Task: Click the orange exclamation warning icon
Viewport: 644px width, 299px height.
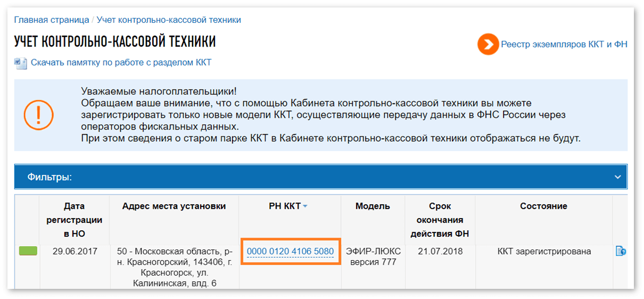Action: point(38,115)
